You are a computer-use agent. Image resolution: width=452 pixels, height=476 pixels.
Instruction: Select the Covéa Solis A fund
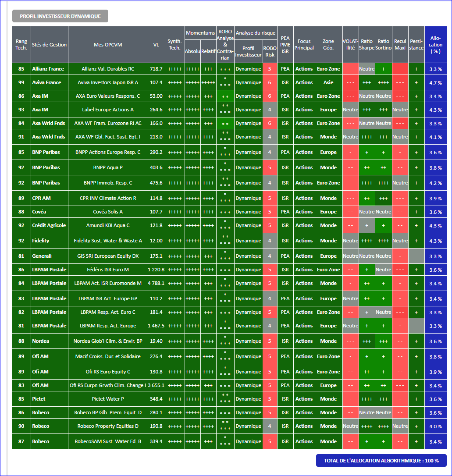coord(108,212)
